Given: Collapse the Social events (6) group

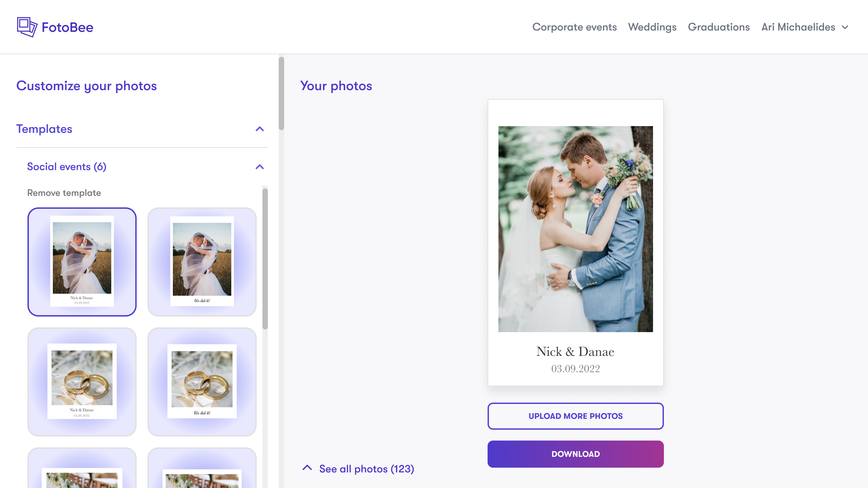Looking at the screenshot, I should point(259,167).
